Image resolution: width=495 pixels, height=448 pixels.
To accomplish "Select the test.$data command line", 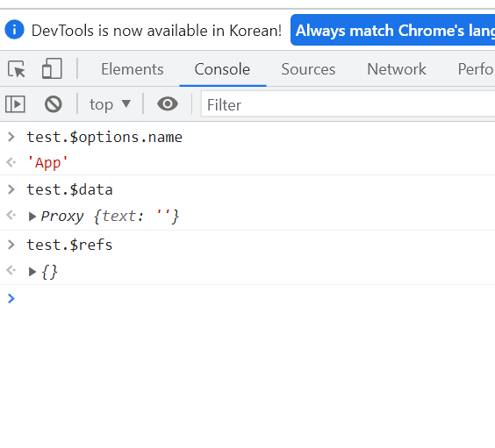I will click(69, 189).
